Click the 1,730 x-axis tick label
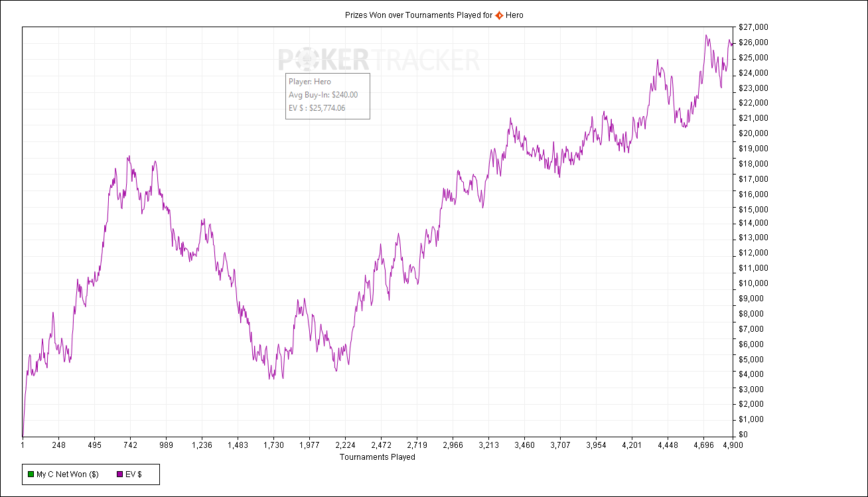 pos(273,445)
